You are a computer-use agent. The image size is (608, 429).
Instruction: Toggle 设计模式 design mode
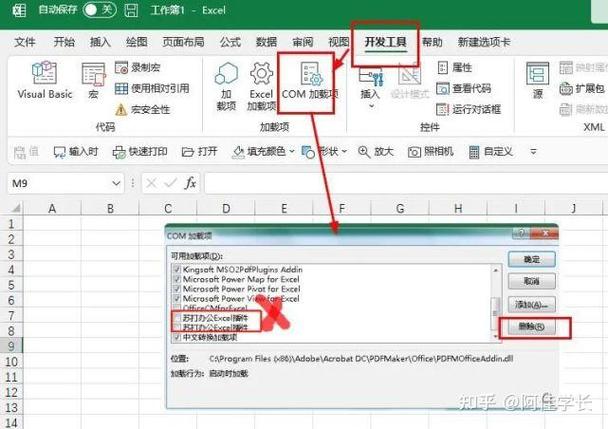[x=409, y=81]
